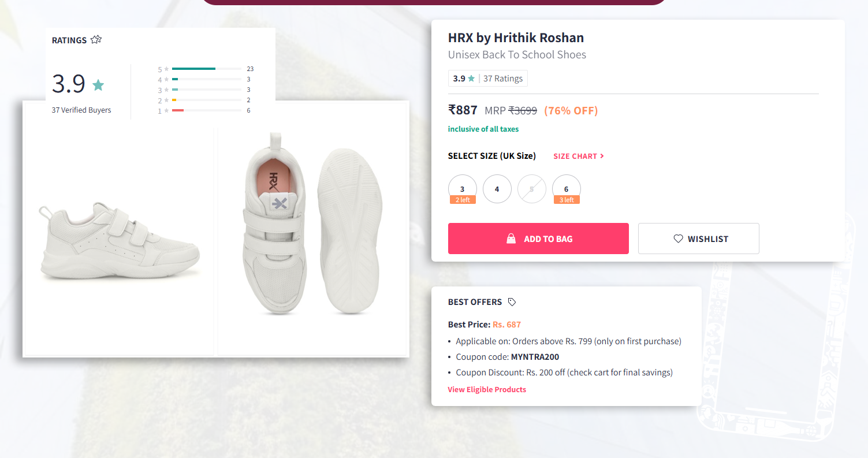Image resolution: width=868 pixels, height=458 pixels.
Task: Select UK size 6 with 3 left
Action: coord(566,188)
